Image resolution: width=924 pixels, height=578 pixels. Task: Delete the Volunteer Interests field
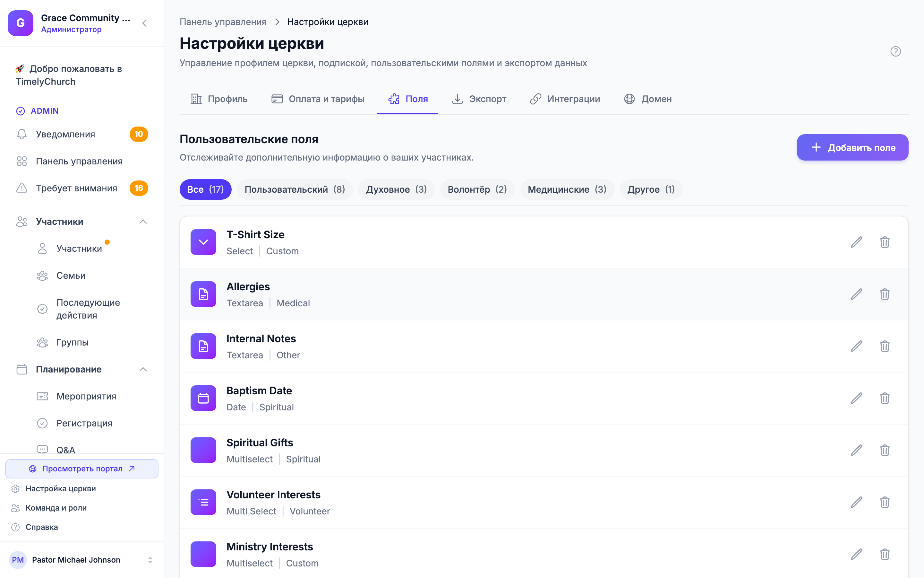pos(885,502)
